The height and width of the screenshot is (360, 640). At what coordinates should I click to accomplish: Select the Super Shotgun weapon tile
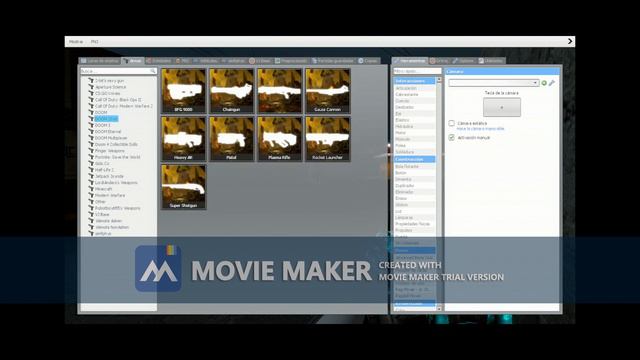coord(183,187)
